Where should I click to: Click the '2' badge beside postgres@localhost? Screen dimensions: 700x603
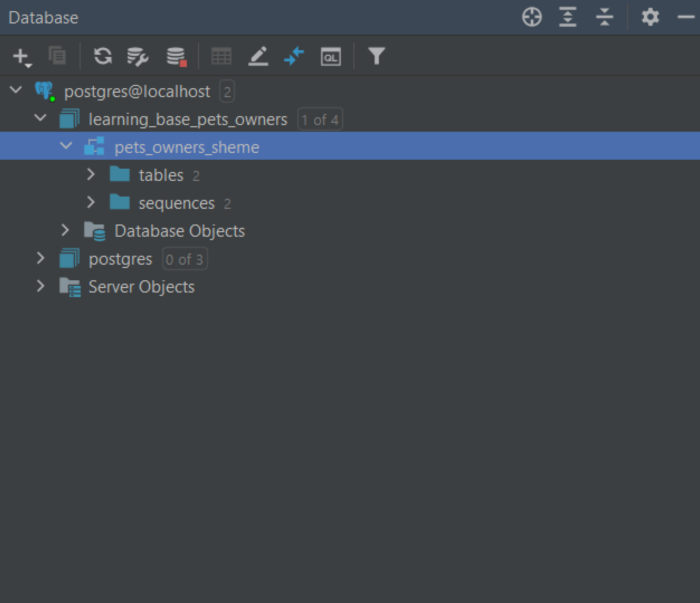pos(227,91)
